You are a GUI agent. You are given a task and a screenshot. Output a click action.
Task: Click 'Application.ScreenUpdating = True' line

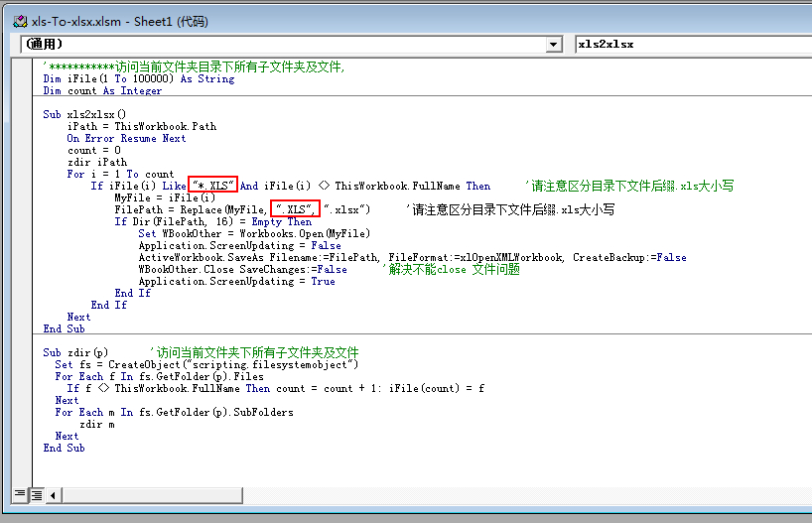point(236,281)
